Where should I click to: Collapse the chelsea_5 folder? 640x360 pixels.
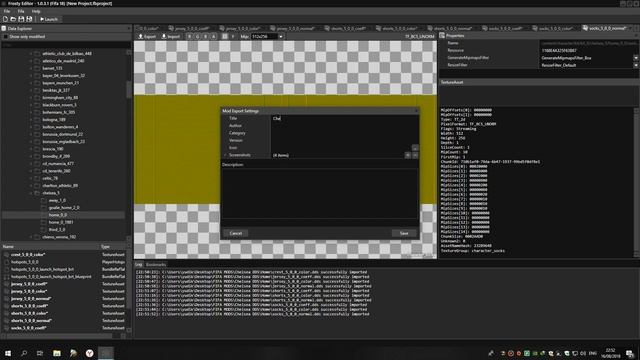pyautogui.click(x=31, y=193)
